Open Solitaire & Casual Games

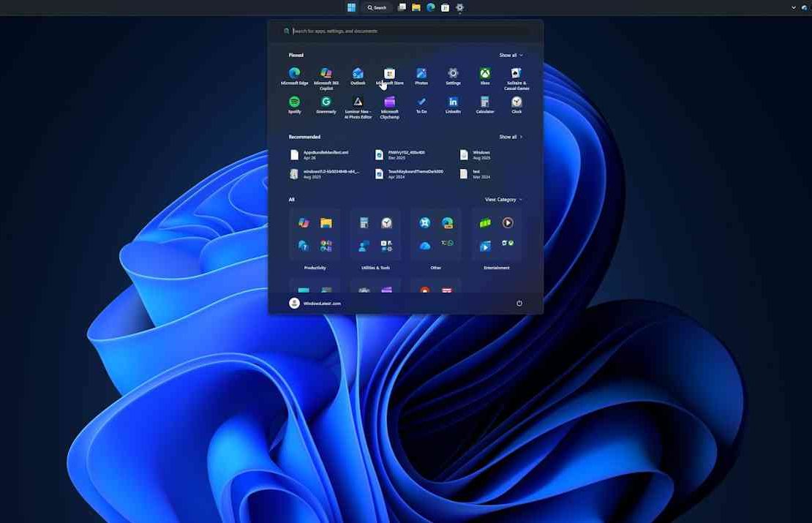coord(516,78)
